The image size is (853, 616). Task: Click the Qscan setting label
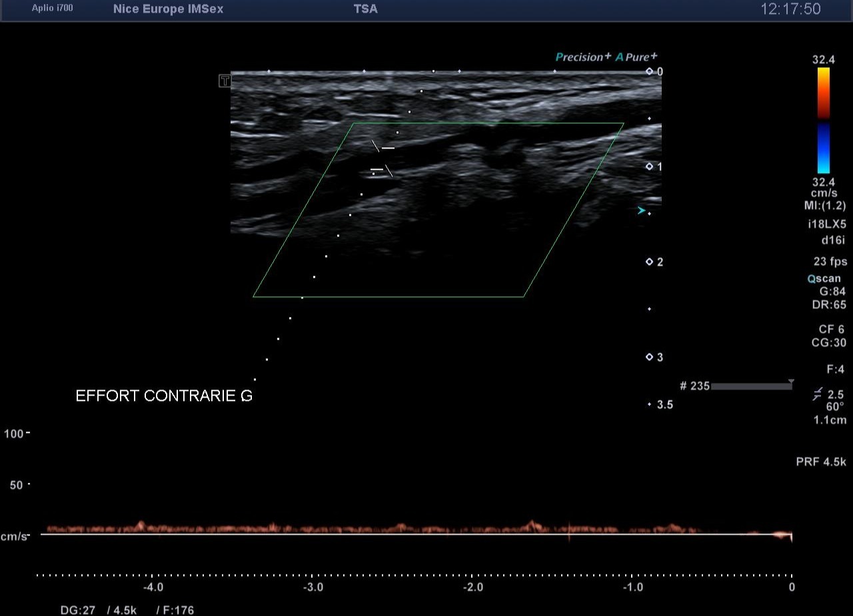[824, 279]
